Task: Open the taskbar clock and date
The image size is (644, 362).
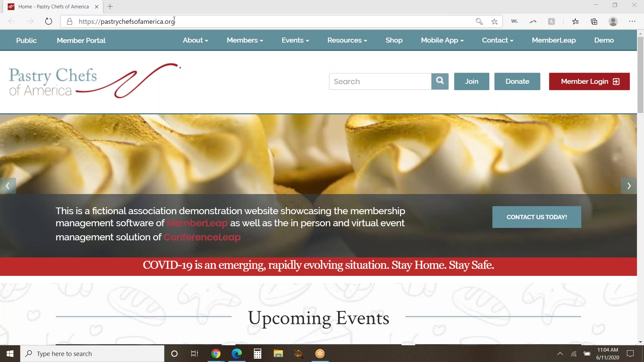Action: (607, 354)
